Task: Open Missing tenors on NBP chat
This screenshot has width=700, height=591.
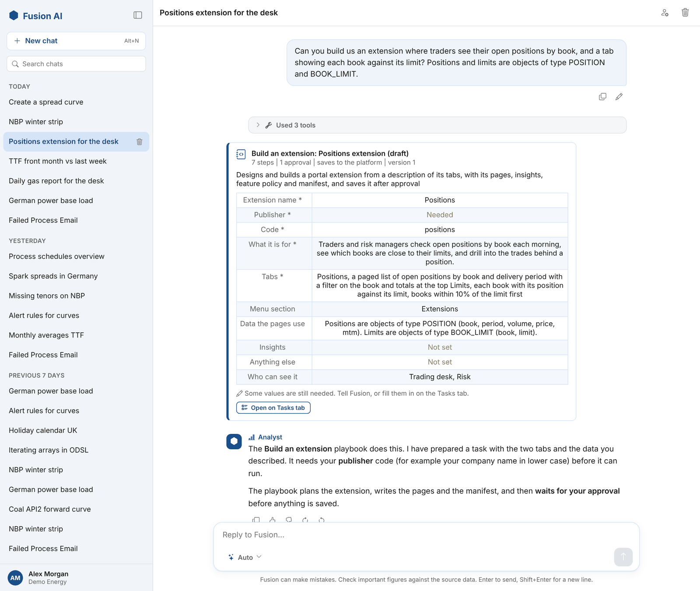Action: [76, 296]
